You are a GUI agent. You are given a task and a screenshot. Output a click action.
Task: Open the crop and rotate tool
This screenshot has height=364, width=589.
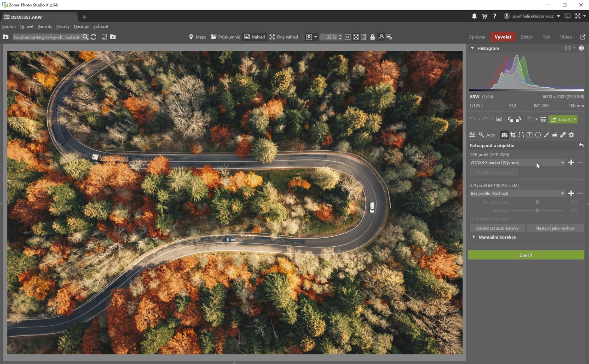click(514, 135)
